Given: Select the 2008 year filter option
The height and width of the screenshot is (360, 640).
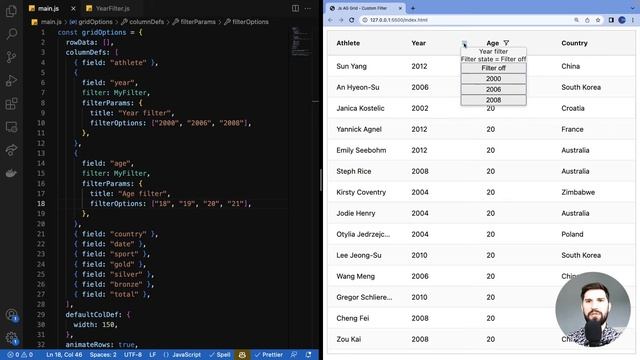Looking at the screenshot, I should [x=493, y=100].
